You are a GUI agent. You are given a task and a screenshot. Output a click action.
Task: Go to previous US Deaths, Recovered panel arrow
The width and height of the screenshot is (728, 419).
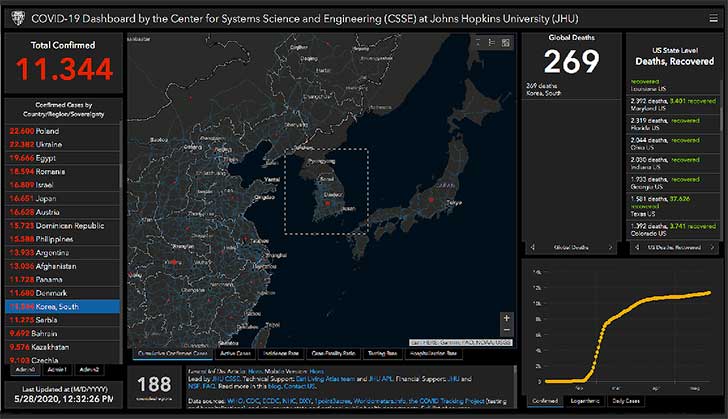(637, 248)
